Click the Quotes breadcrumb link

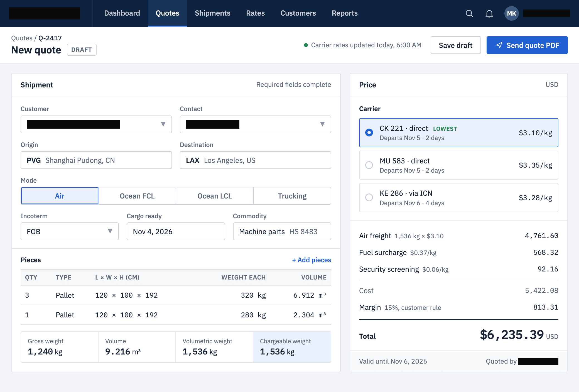[x=22, y=38]
